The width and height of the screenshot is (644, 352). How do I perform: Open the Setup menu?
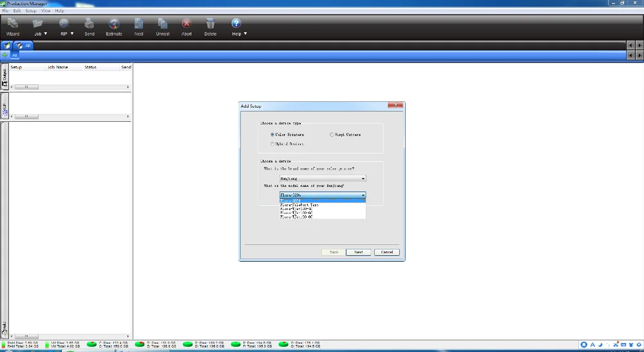click(31, 11)
